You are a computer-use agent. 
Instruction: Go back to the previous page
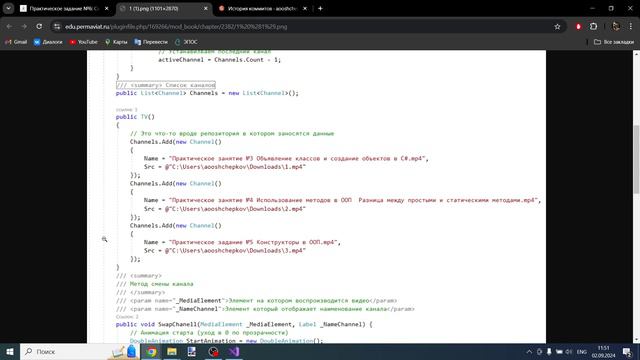(9, 27)
